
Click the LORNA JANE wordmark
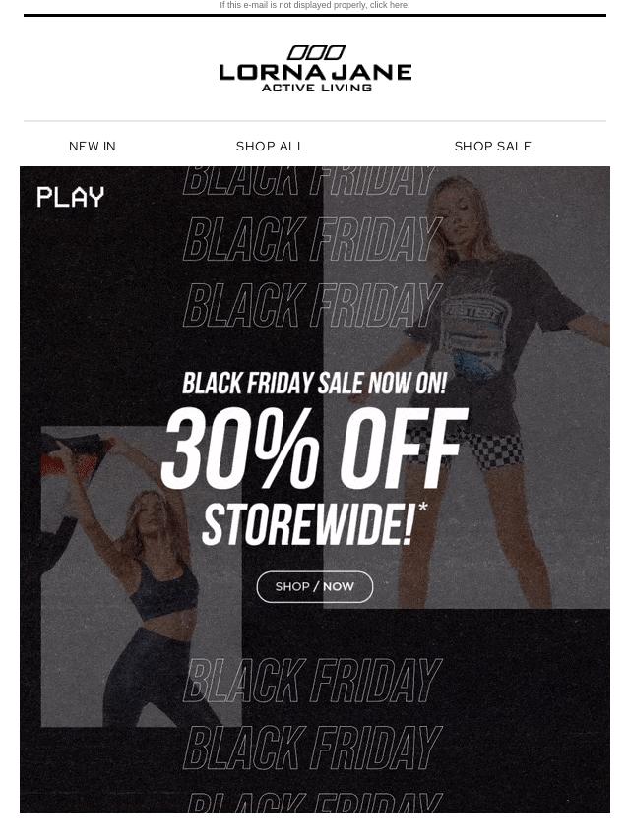[x=315, y=73]
